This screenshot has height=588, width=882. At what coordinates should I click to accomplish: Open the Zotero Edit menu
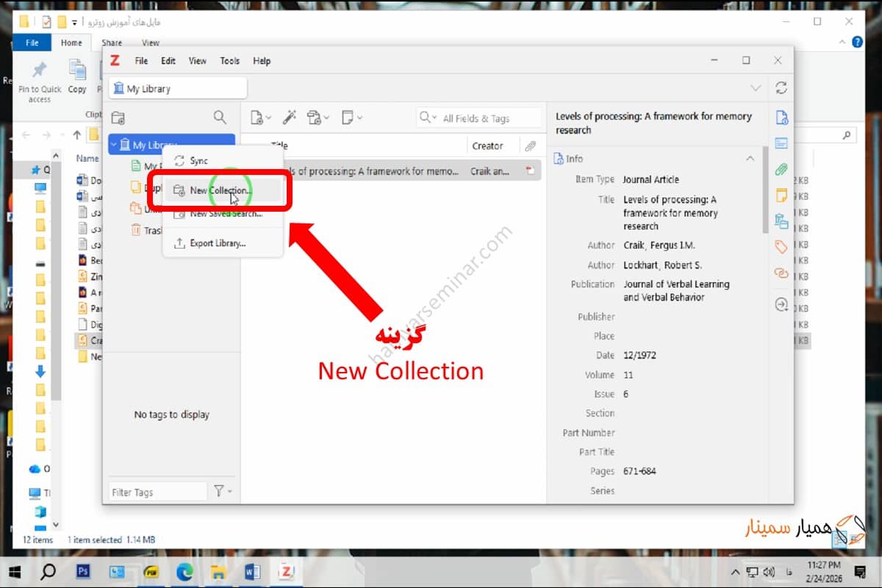point(168,61)
